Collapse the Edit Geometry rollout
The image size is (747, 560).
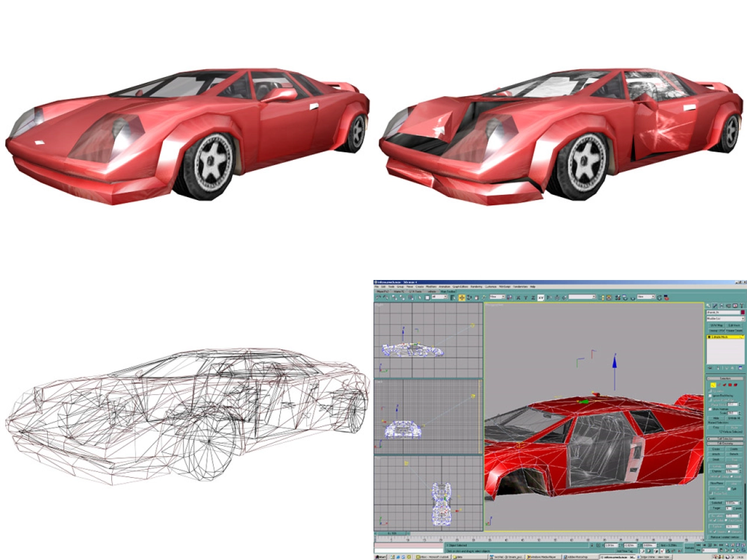[725, 443]
